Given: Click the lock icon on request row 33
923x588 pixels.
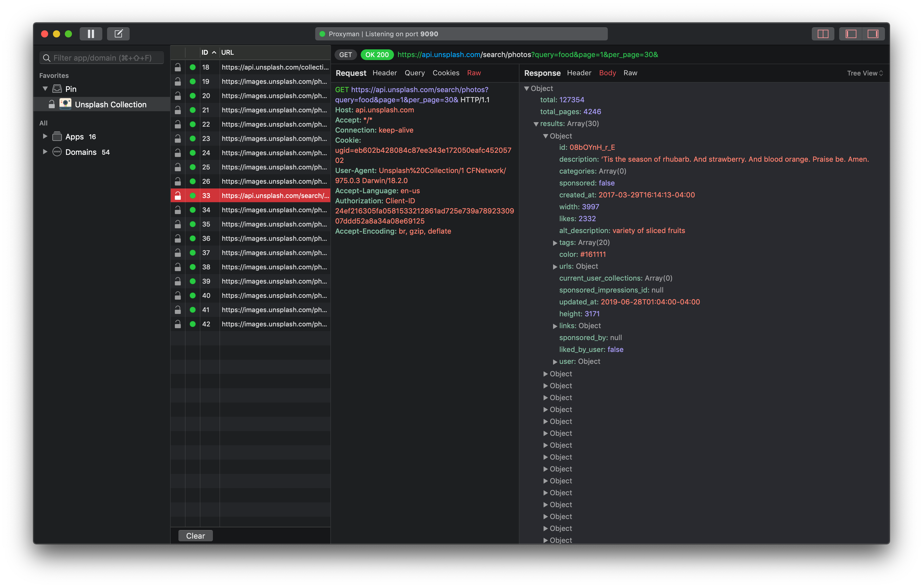Looking at the screenshot, I should tap(178, 196).
